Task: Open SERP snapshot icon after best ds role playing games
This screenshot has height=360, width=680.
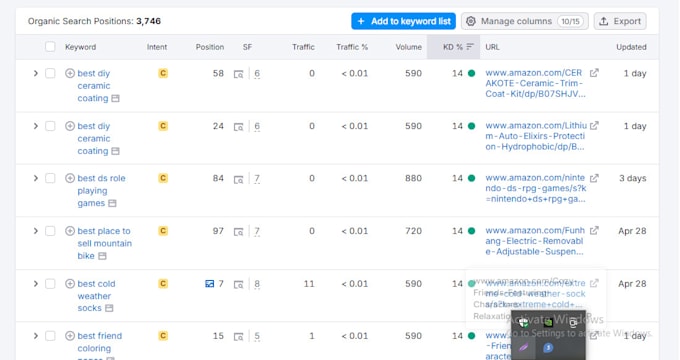Action: point(112,203)
